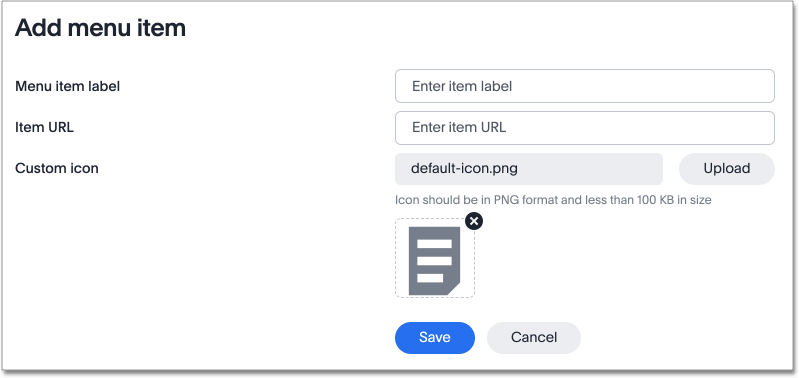This screenshot has height=378, width=799.
Task: Click the Upload button
Action: click(x=726, y=169)
